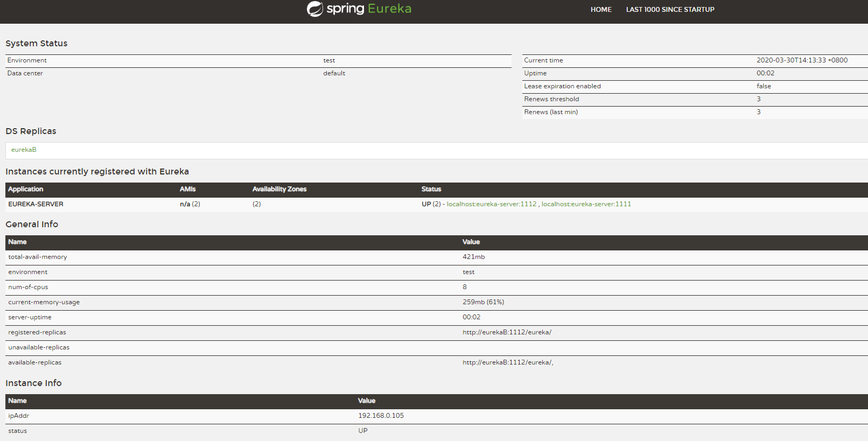The image size is (868, 441).
Task: Click the System Status heading
Action: (x=37, y=44)
